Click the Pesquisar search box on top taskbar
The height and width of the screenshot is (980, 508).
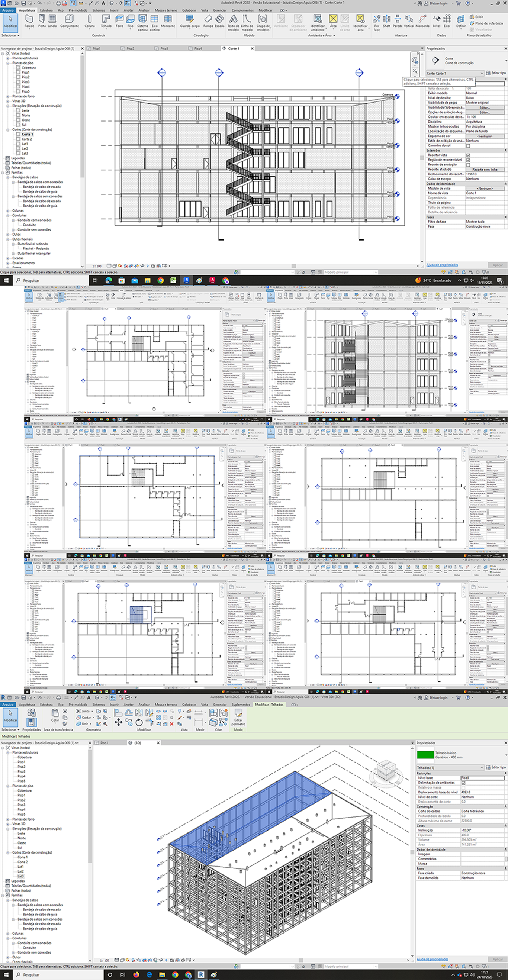(x=50, y=280)
